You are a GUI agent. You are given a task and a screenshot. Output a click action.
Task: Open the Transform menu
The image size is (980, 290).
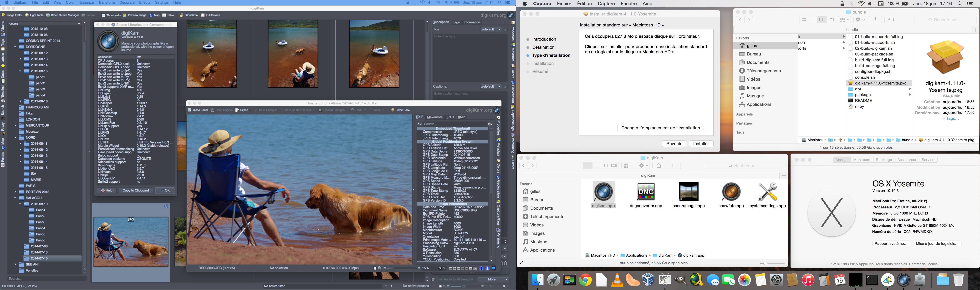(107, 3)
